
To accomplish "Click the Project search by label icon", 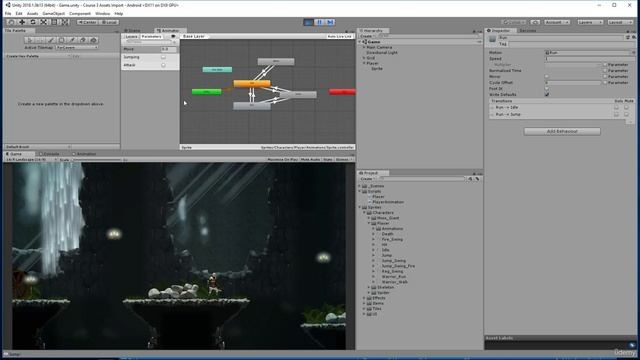I will [x=477, y=179].
